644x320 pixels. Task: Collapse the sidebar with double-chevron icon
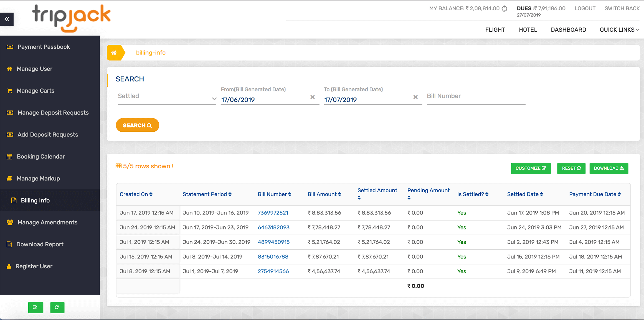point(7,19)
